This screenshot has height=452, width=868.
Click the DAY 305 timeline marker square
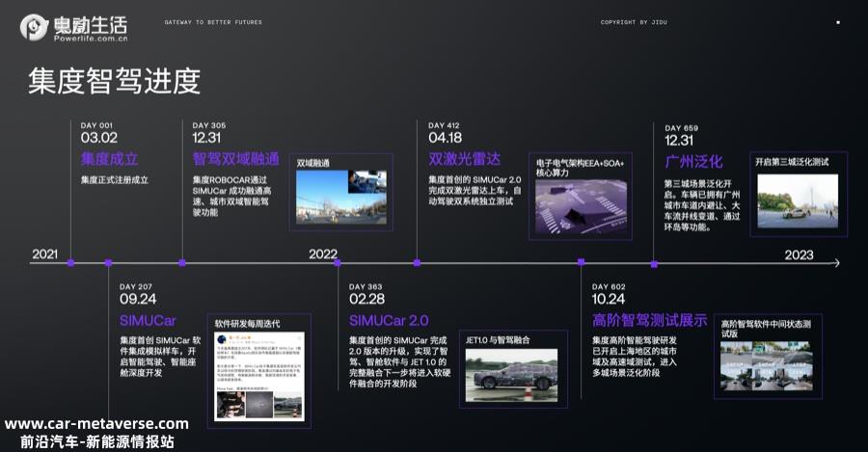coord(182,263)
